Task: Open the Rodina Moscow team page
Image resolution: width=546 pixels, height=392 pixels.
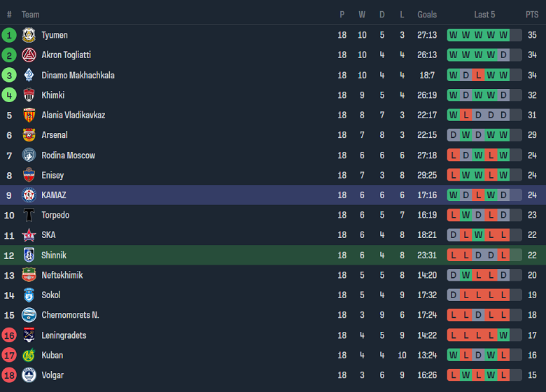Action: 68,155
